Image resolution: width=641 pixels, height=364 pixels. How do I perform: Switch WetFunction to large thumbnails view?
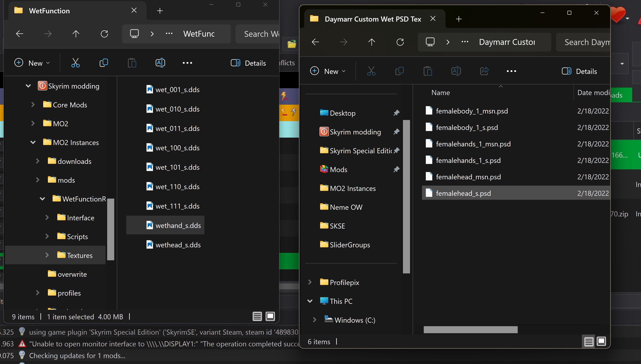pos(270,316)
